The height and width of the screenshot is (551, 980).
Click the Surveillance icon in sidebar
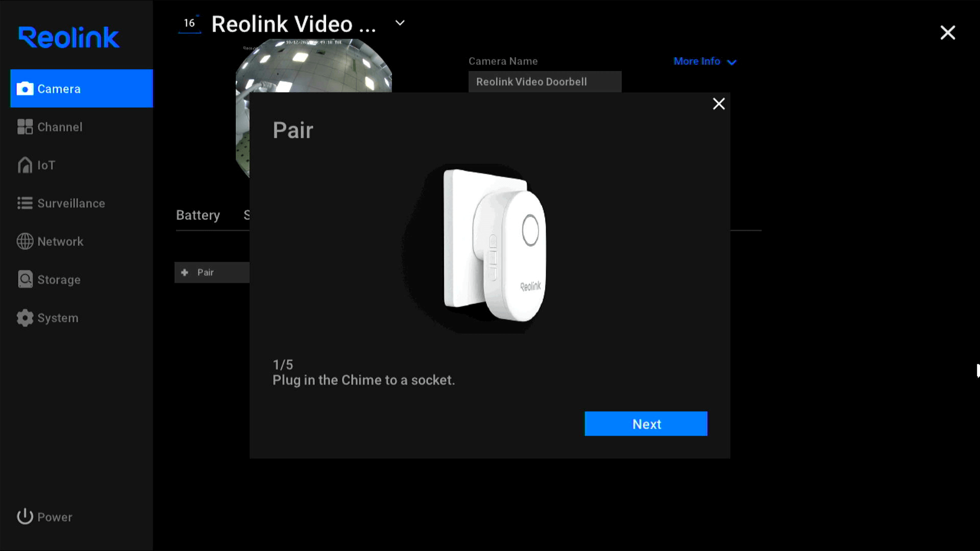point(25,203)
